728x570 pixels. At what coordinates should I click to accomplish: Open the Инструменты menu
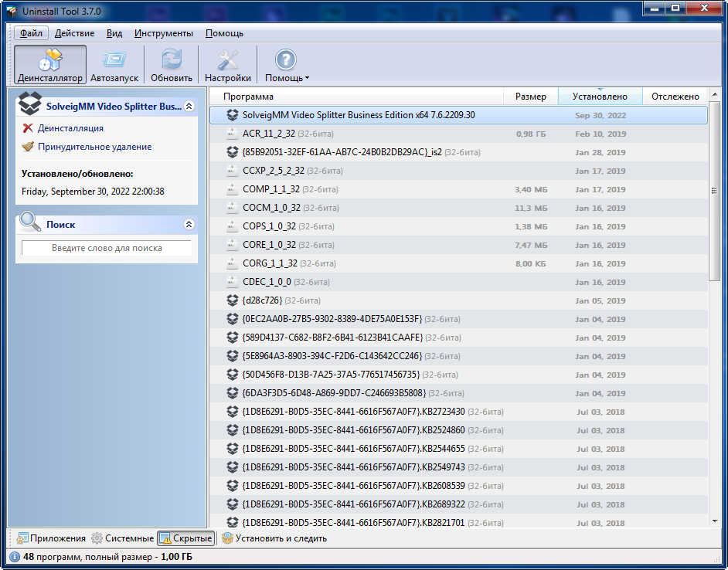pyautogui.click(x=163, y=33)
